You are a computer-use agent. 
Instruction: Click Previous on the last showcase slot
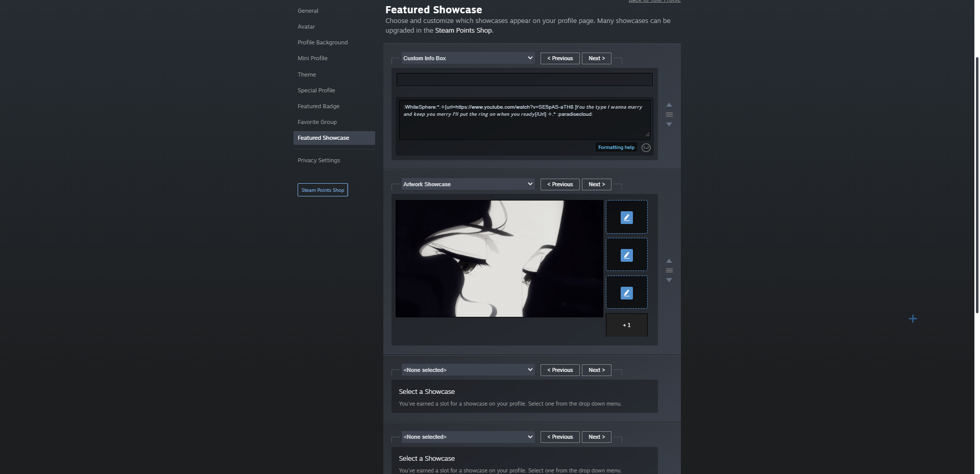560,437
